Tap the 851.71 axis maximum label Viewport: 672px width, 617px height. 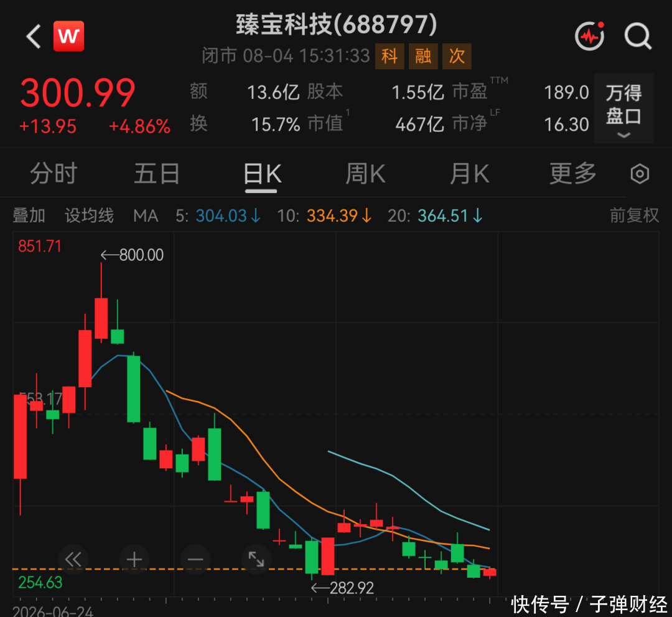click(x=40, y=247)
